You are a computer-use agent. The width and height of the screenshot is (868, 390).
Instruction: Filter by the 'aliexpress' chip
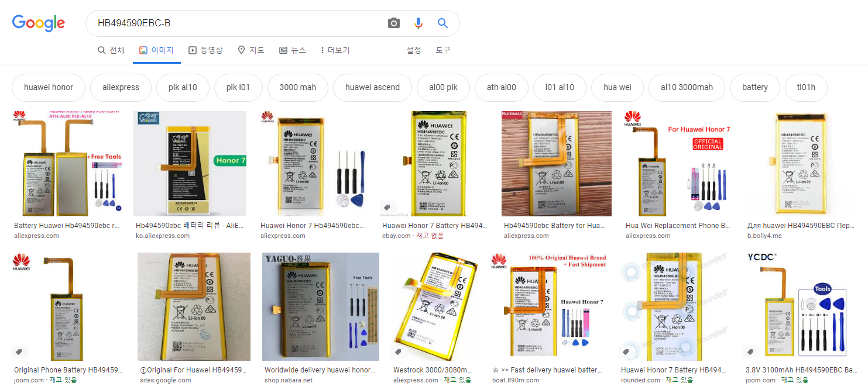[121, 87]
